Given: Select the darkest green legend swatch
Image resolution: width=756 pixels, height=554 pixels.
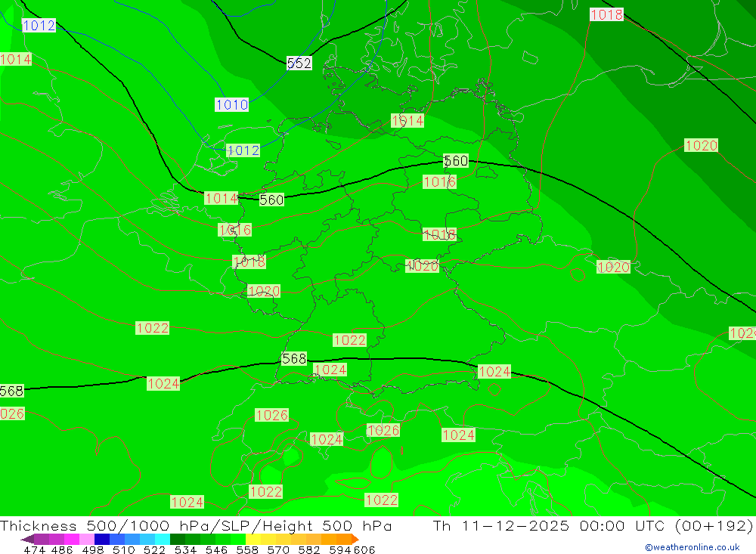Looking at the screenshot, I should tap(178, 539).
